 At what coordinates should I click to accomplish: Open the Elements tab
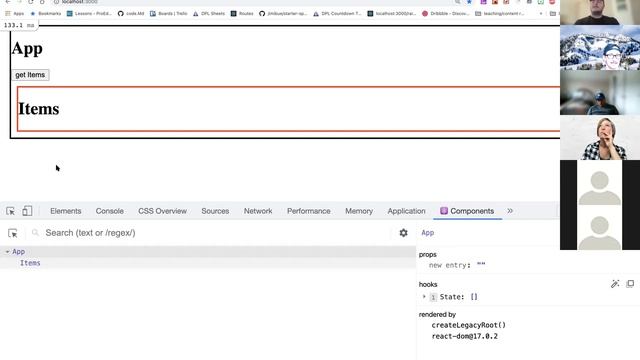66,211
